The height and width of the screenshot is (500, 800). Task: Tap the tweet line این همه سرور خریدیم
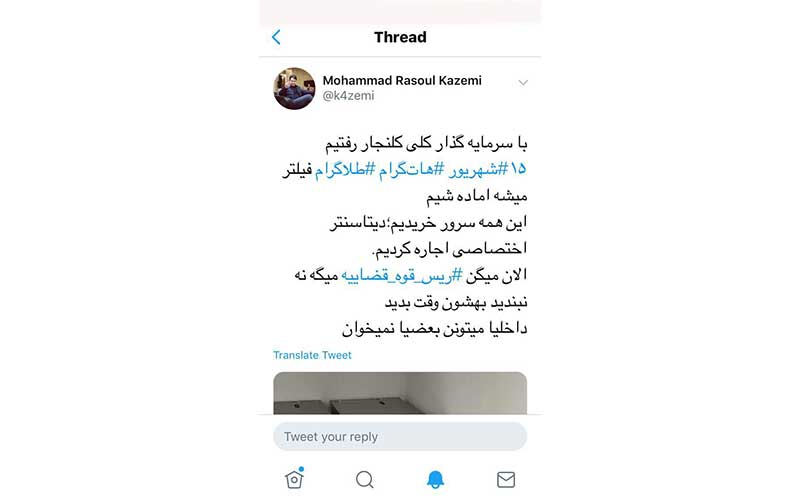[428, 223]
